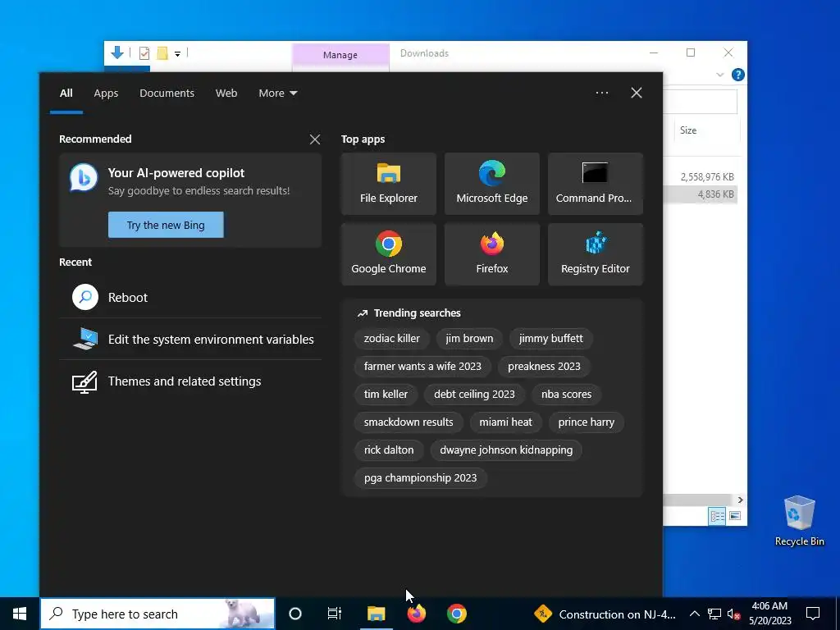The width and height of the screenshot is (840, 630).
Task: Select the All search tab
Action: tap(66, 94)
